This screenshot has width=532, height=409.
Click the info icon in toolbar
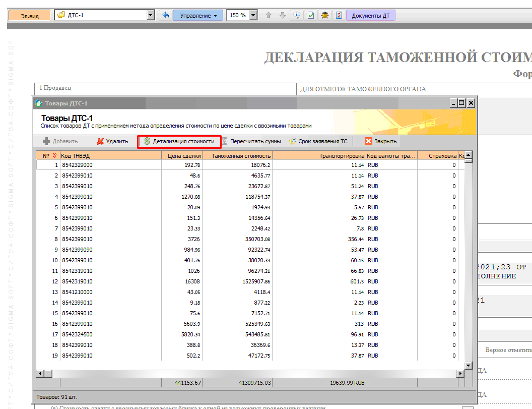point(297,15)
